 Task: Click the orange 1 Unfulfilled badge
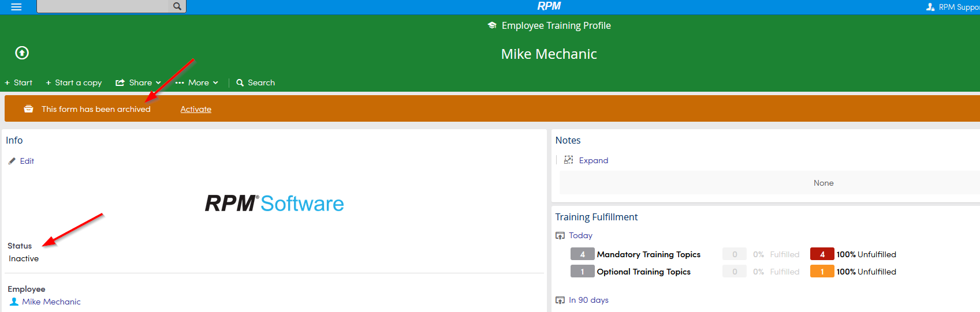click(822, 272)
